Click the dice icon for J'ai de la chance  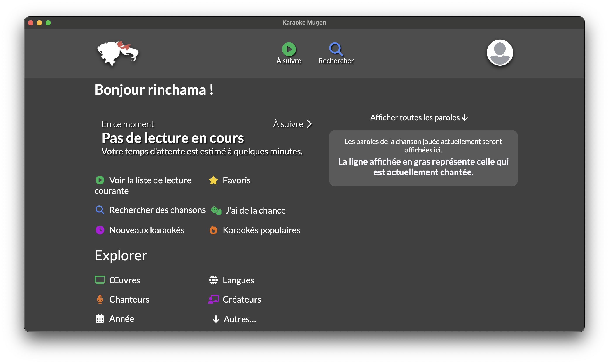216,210
